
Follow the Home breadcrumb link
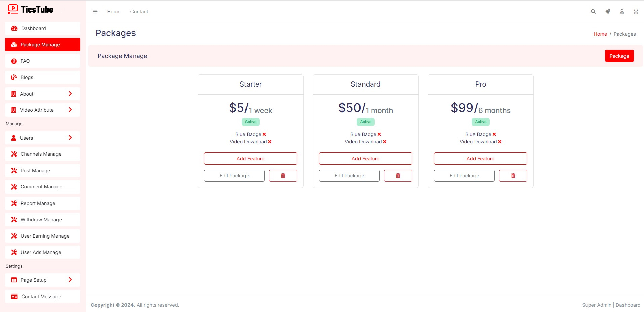600,34
